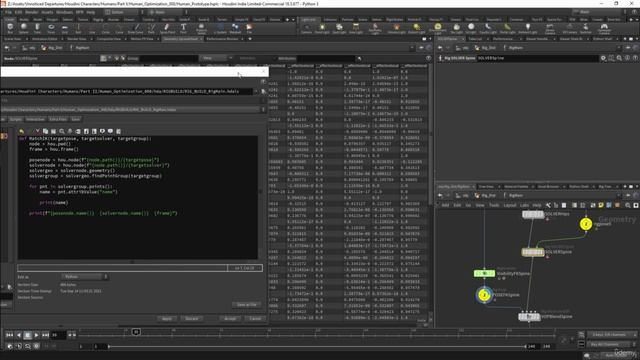Open the Windows menu

point(64,12)
